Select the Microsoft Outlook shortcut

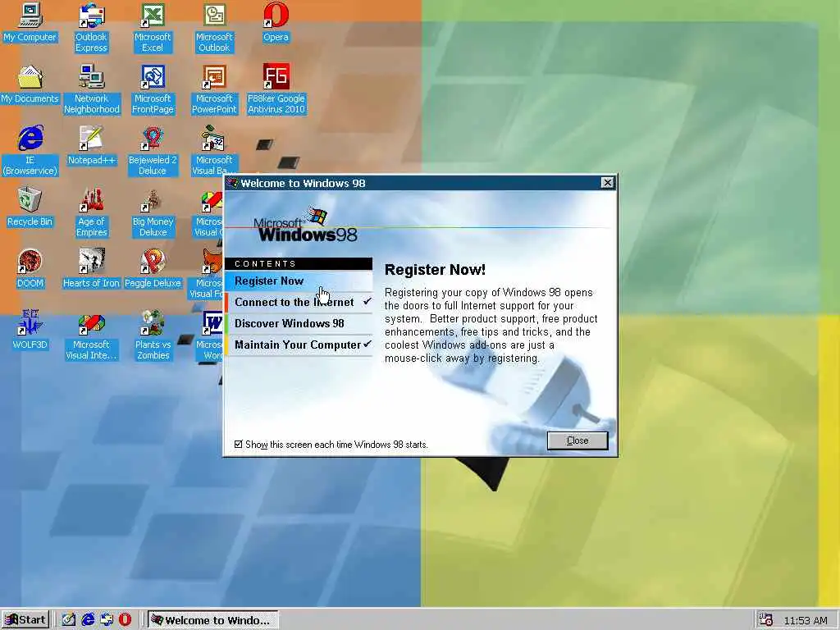pyautogui.click(x=214, y=28)
